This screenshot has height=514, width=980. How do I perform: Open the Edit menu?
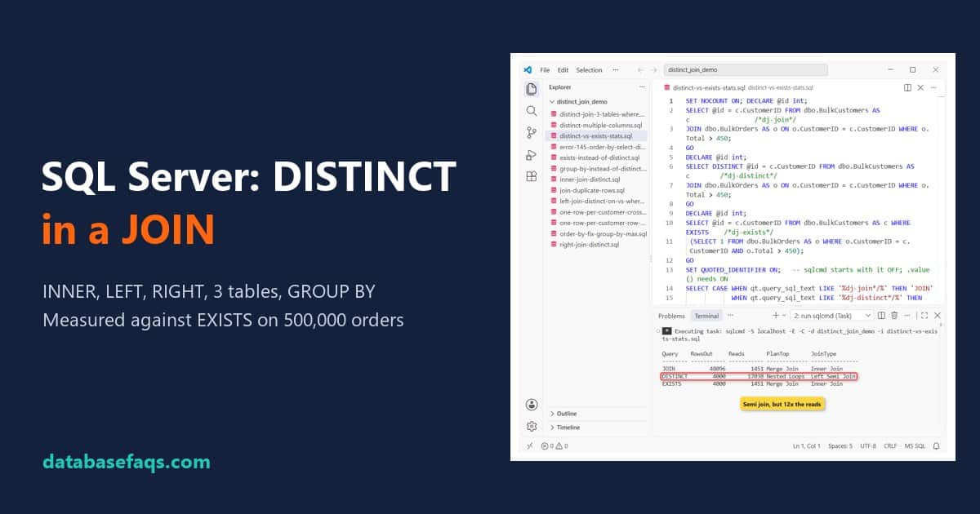[563, 70]
